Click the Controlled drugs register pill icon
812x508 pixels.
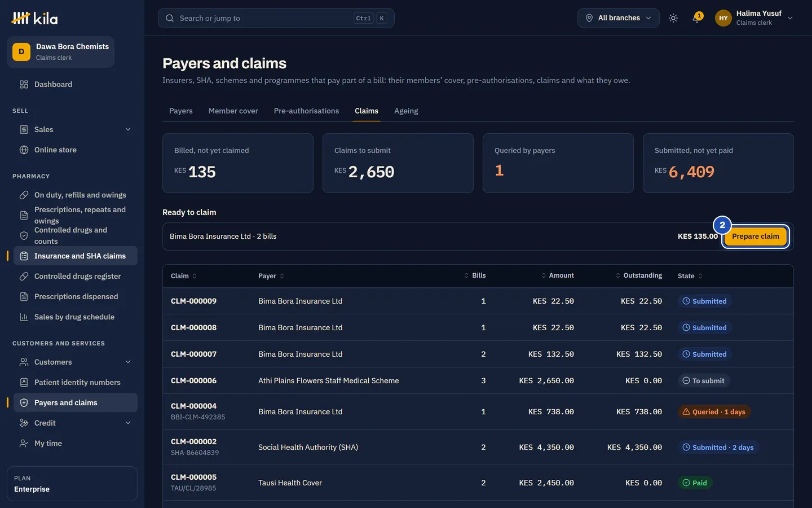coord(24,276)
